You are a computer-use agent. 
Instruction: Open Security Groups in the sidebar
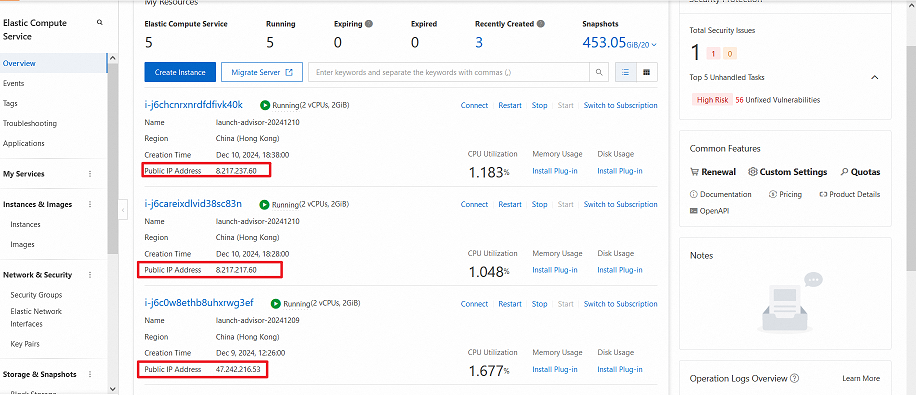[x=36, y=295]
